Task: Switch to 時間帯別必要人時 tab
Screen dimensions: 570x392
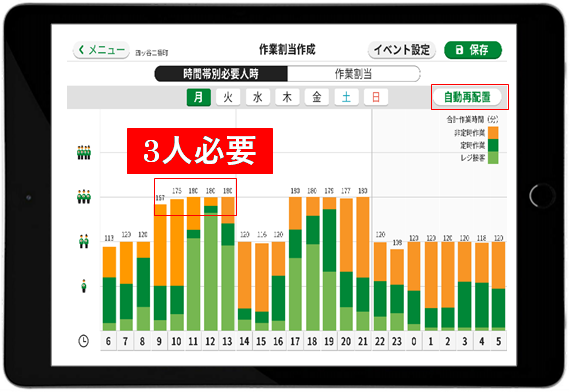Action: click(221, 74)
